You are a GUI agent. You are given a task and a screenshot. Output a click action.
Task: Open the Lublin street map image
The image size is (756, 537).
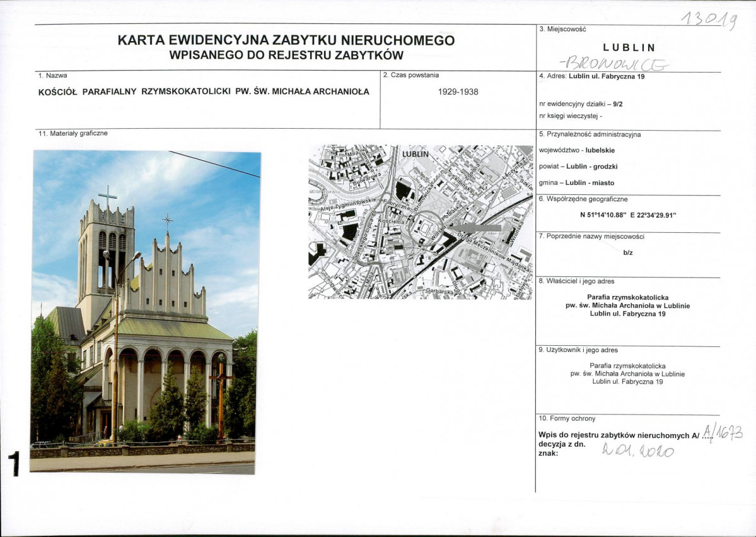421,222
